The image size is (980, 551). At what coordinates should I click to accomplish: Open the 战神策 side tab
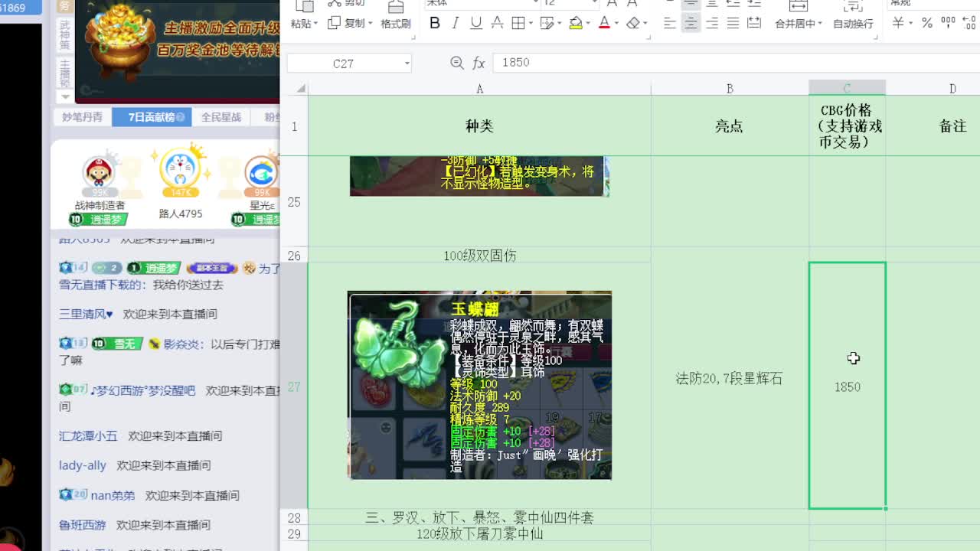[x=64, y=34]
